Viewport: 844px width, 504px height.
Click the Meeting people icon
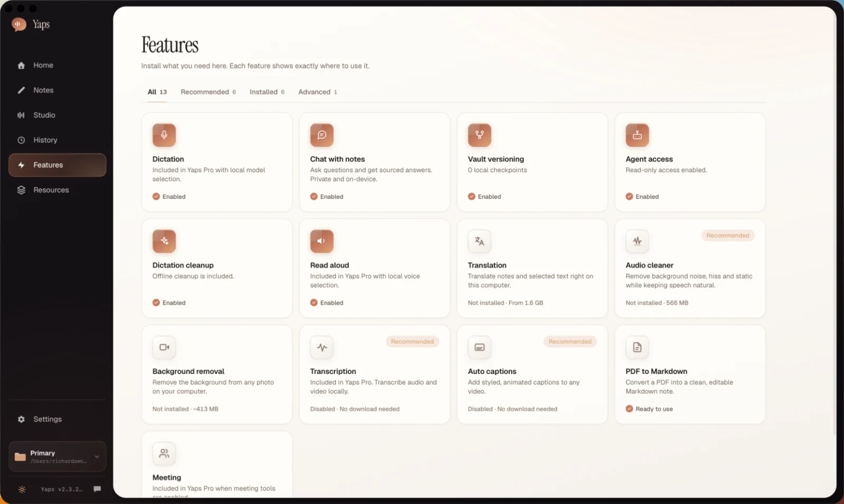(x=164, y=453)
